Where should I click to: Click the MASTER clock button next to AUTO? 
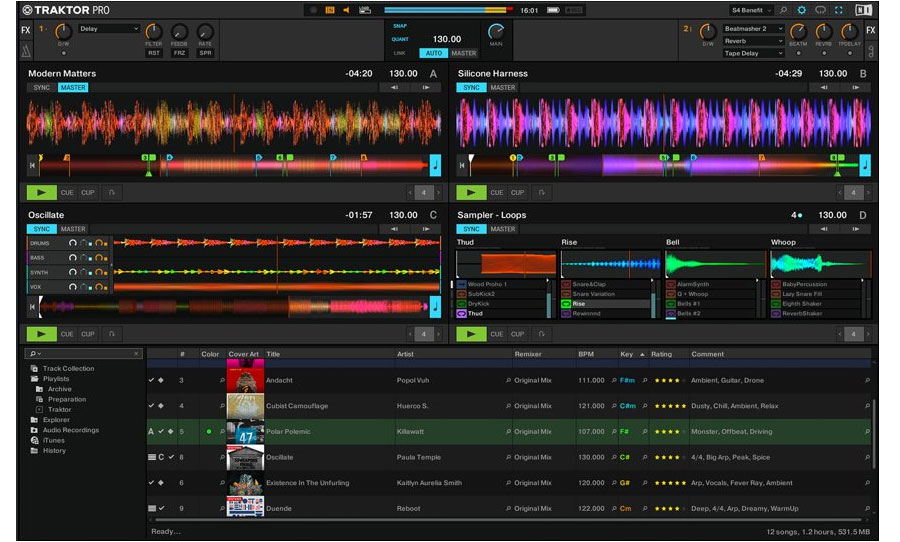(x=464, y=53)
